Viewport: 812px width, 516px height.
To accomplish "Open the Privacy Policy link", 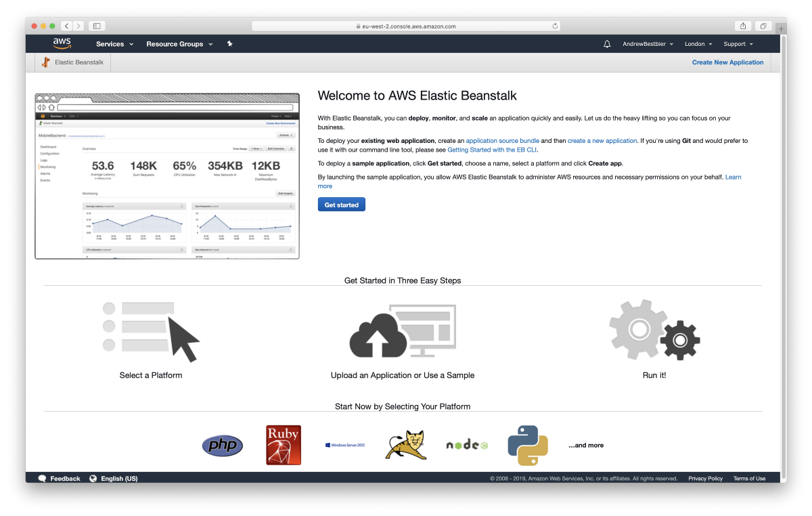I will pyautogui.click(x=706, y=479).
